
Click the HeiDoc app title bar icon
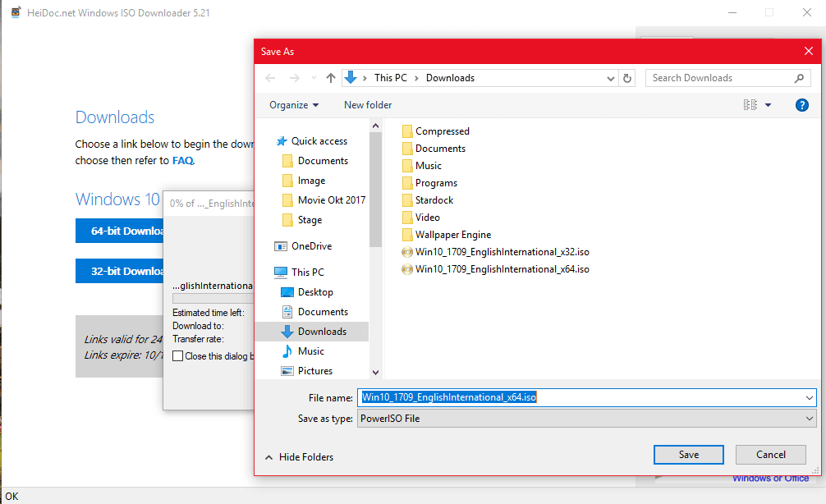click(16, 12)
